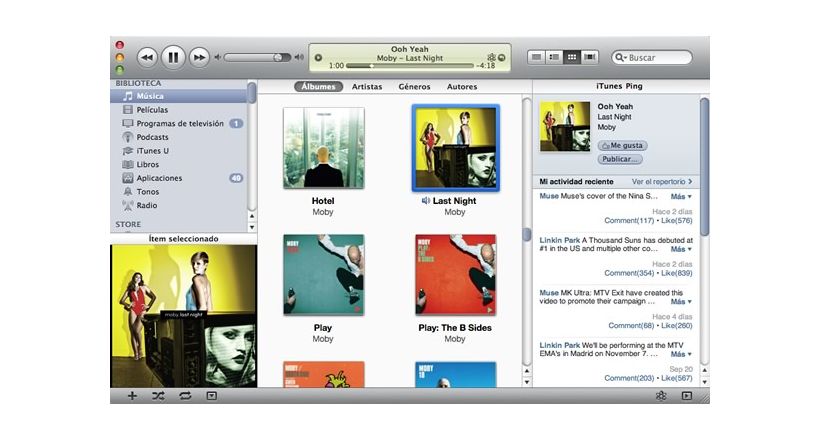Click Like(576) link

tap(677, 221)
